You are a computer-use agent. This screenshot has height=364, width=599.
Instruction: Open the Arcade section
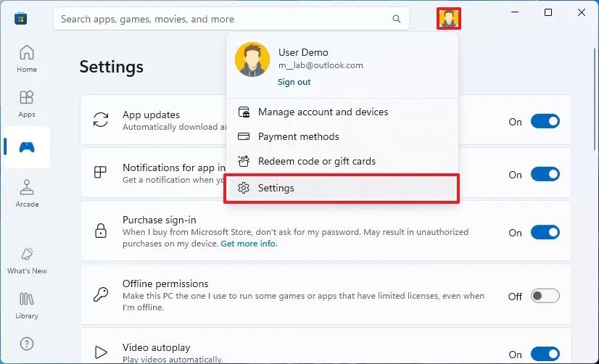click(x=27, y=194)
